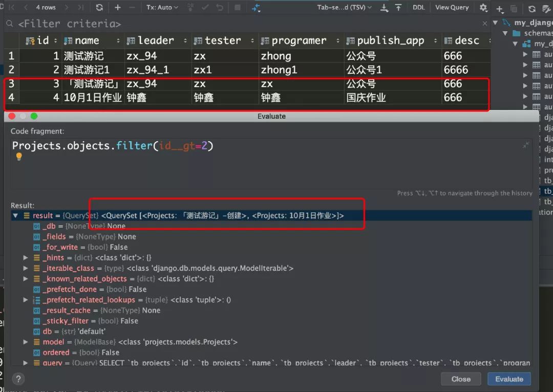This screenshot has width=553, height=392.
Task: Sort by the name column header
Action: (92, 40)
